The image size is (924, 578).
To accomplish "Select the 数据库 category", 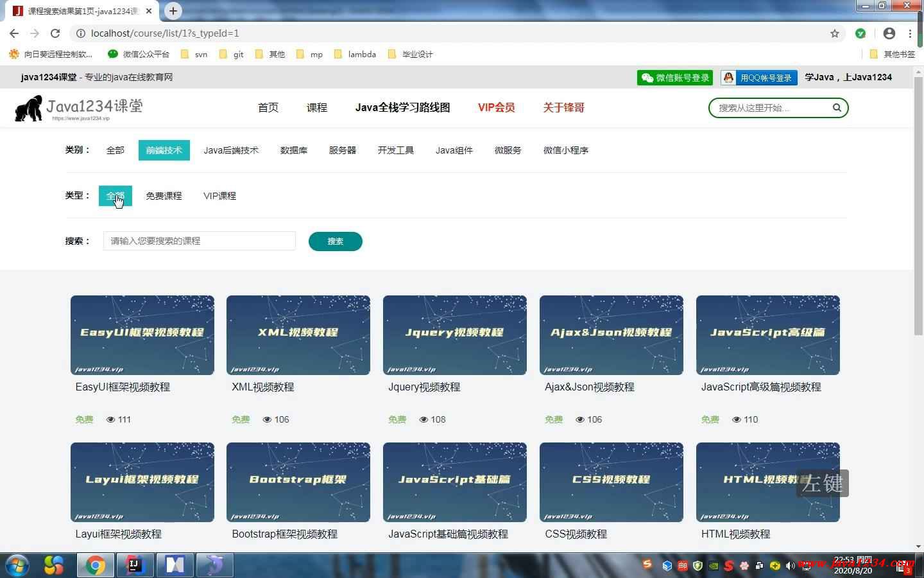I will [294, 150].
